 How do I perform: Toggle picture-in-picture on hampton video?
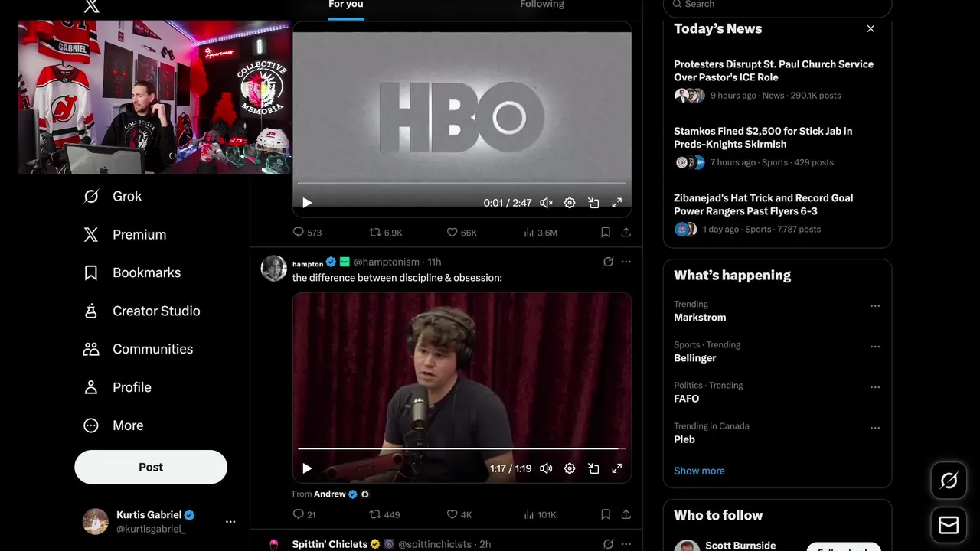point(593,468)
